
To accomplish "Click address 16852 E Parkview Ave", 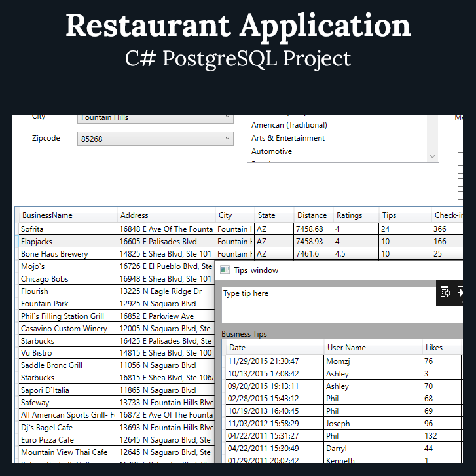I will click(x=166, y=316).
